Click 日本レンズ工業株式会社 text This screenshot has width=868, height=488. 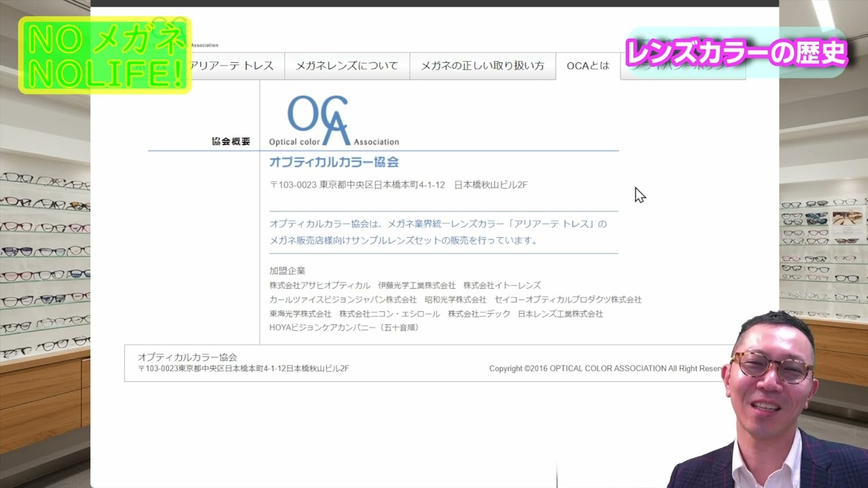click(x=561, y=314)
